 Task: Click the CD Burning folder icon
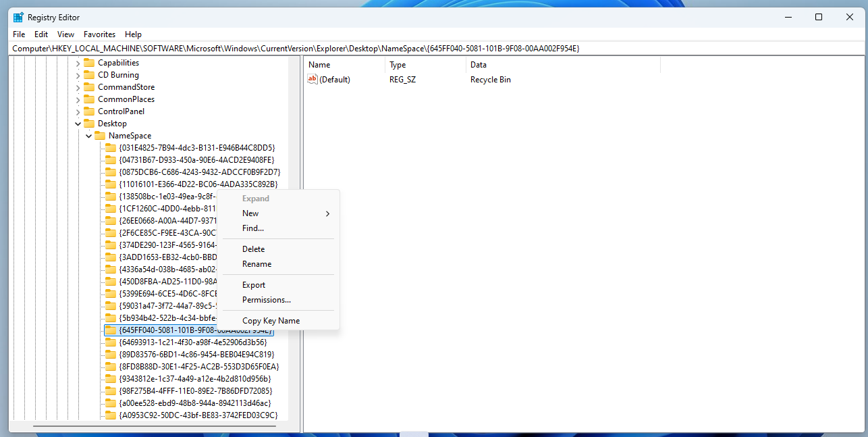(89, 75)
